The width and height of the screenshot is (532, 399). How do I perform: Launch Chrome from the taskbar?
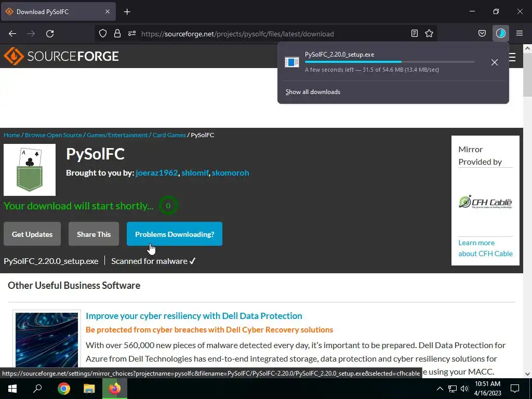point(63,389)
